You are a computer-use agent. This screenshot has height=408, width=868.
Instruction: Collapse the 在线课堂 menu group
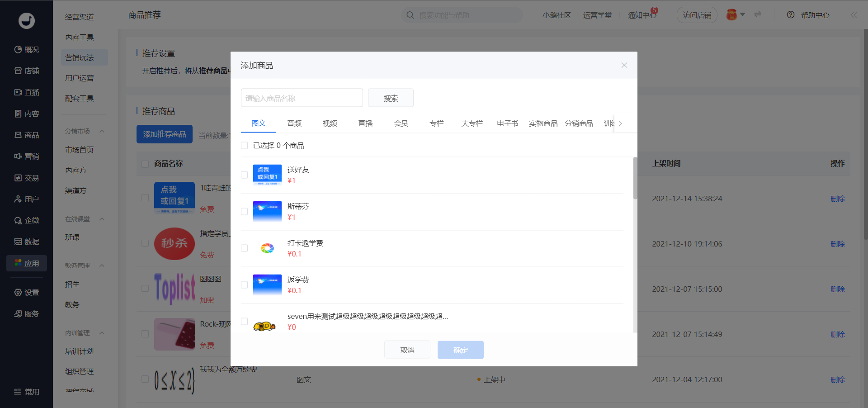click(102, 219)
